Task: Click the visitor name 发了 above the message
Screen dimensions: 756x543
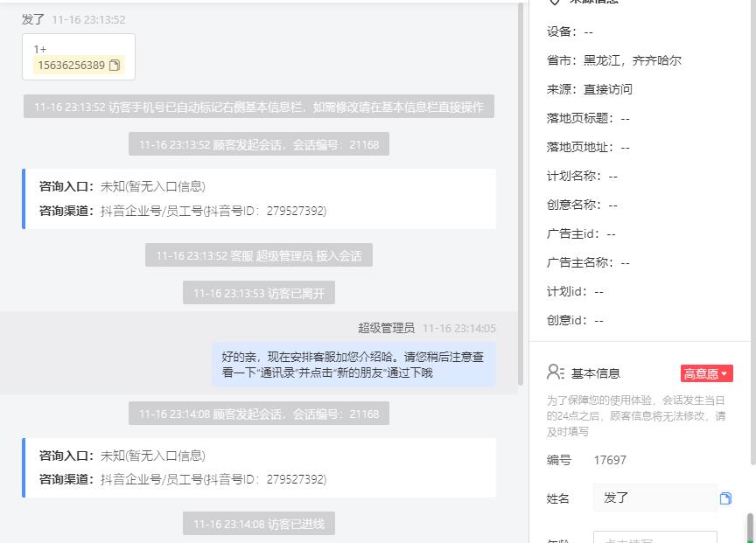Action: [x=32, y=20]
